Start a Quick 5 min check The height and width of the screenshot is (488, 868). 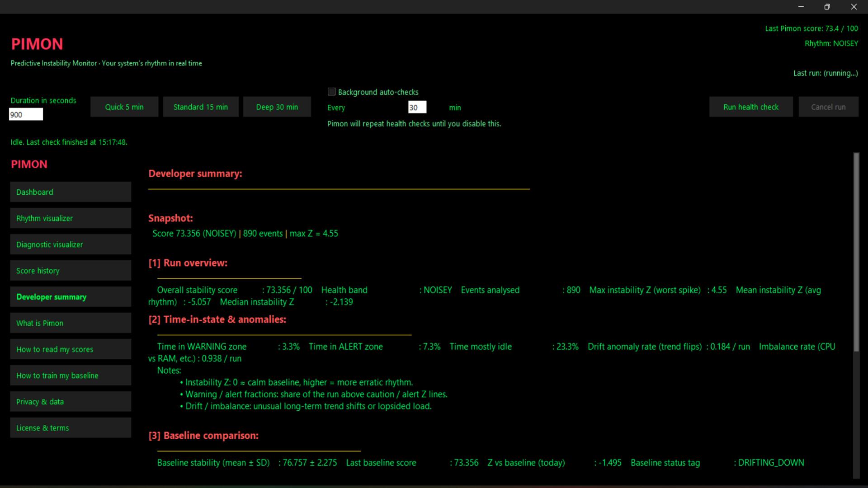pyautogui.click(x=124, y=107)
